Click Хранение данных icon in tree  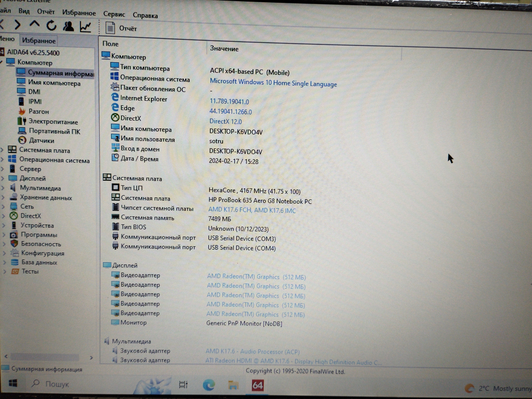[13, 197]
